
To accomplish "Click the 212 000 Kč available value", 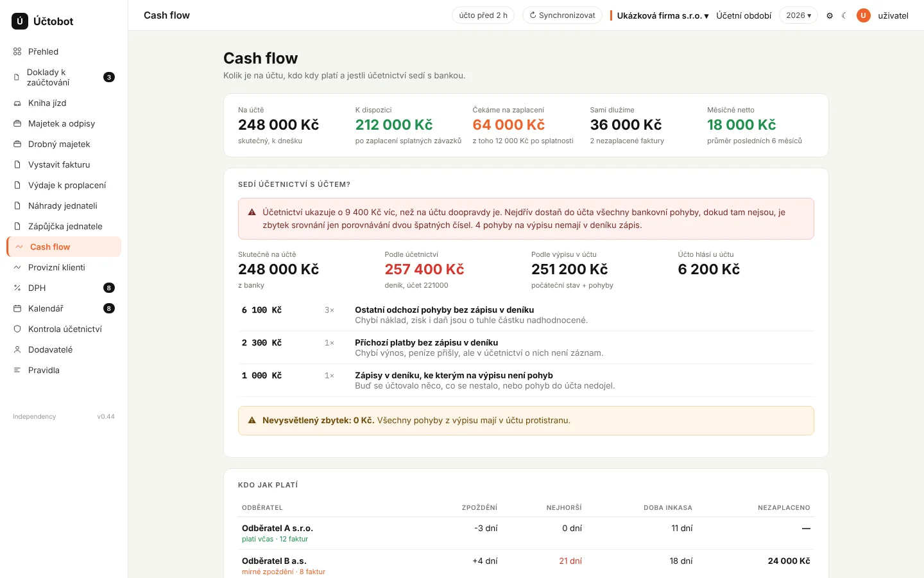I will pos(394,125).
